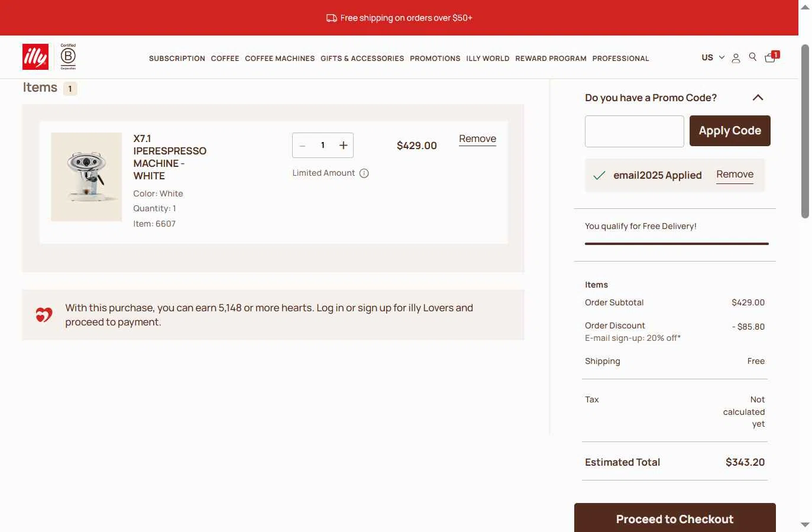Viewport: 812px width, 532px height.
Task: Click the '- $85.80' discount value
Action: (x=748, y=327)
